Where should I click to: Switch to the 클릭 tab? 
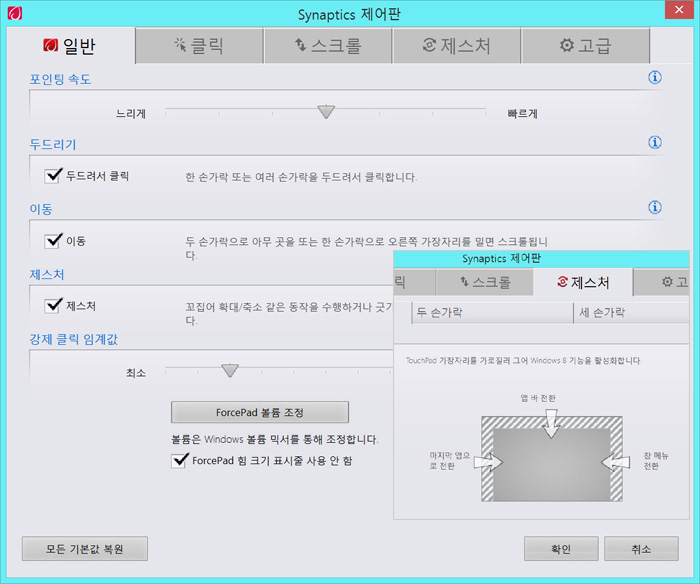tap(199, 46)
